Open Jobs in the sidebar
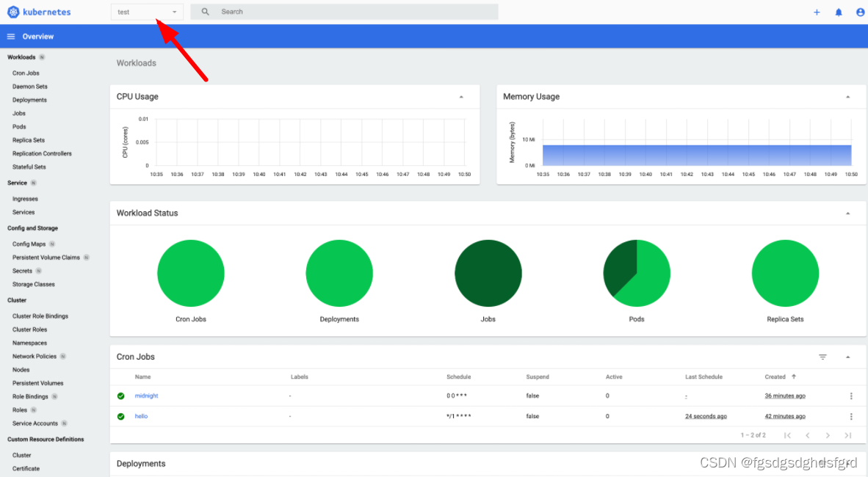Screen dimensions: 868x477 [19, 114]
